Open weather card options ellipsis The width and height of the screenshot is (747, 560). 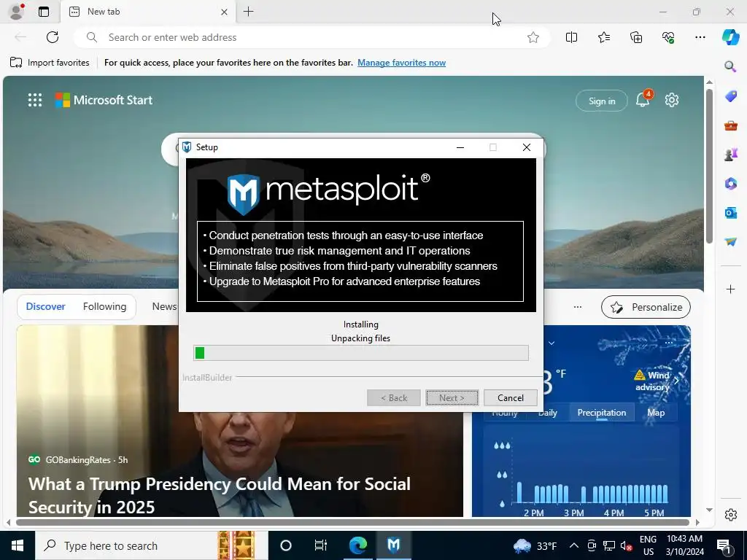point(669,343)
